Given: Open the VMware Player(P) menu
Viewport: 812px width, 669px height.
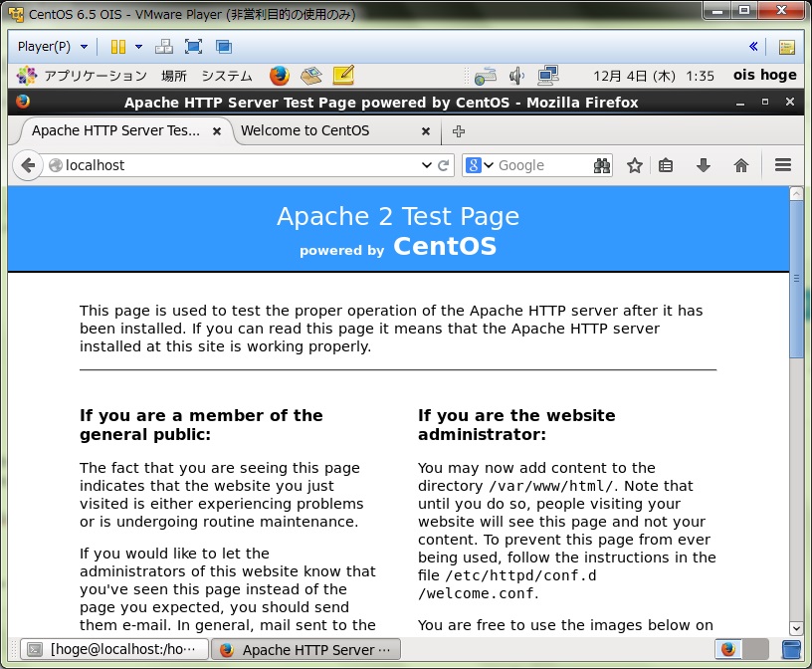Looking at the screenshot, I should pyautogui.click(x=52, y=47).
